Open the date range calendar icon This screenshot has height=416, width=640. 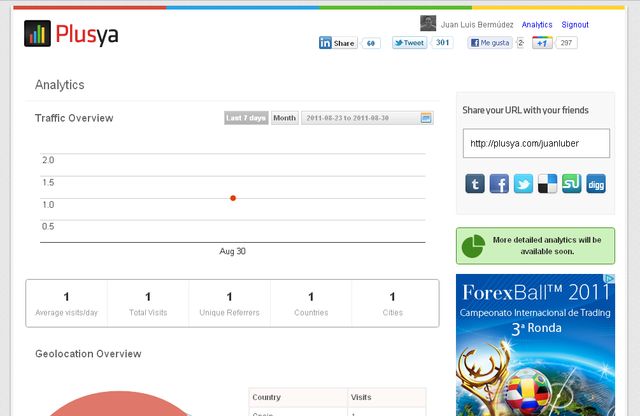(427, 118)
